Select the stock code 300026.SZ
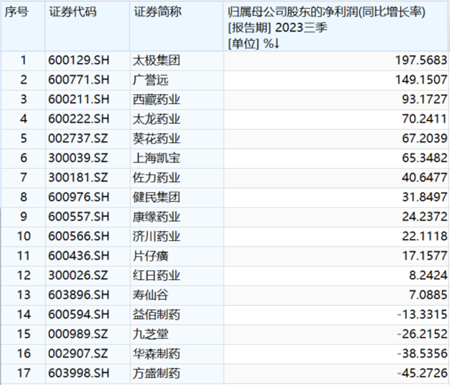This screenshot has height=385, width=450. pos(78,275)
